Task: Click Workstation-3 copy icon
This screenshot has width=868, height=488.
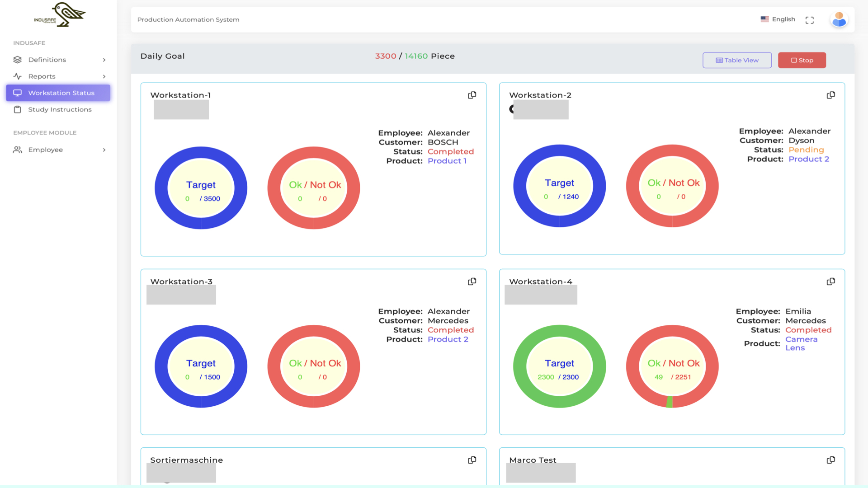Action: pyautogui.click(x=472, y=282)
